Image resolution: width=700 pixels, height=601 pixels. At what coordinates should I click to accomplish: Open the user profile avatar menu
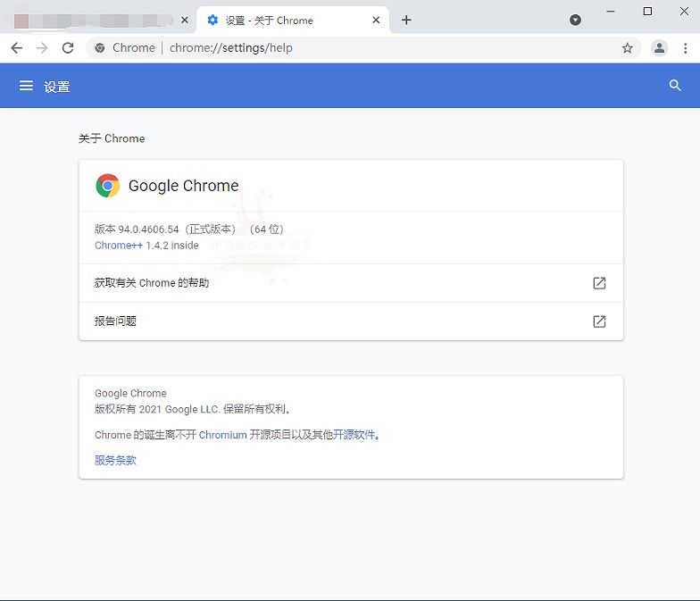pyautogui.click(x=659, y=48)
